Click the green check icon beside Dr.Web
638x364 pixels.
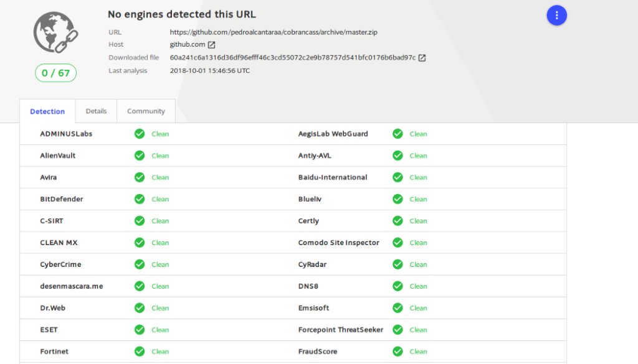coord(140,308)
